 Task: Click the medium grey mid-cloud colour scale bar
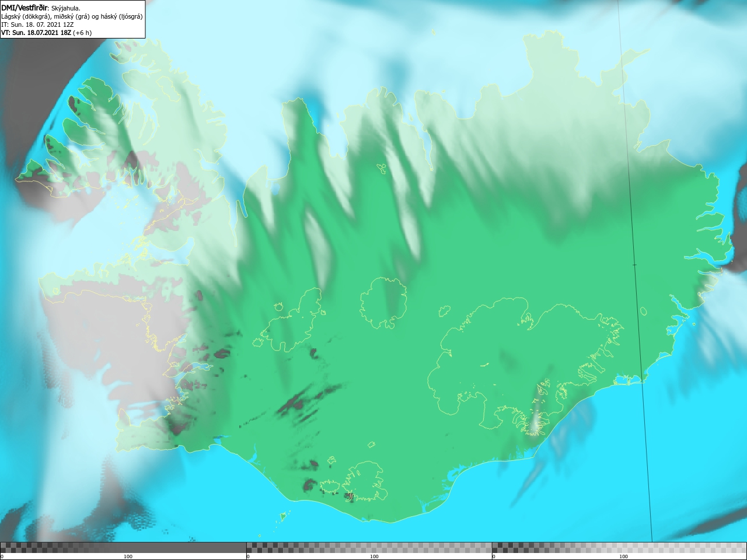[x=369, y=547]
